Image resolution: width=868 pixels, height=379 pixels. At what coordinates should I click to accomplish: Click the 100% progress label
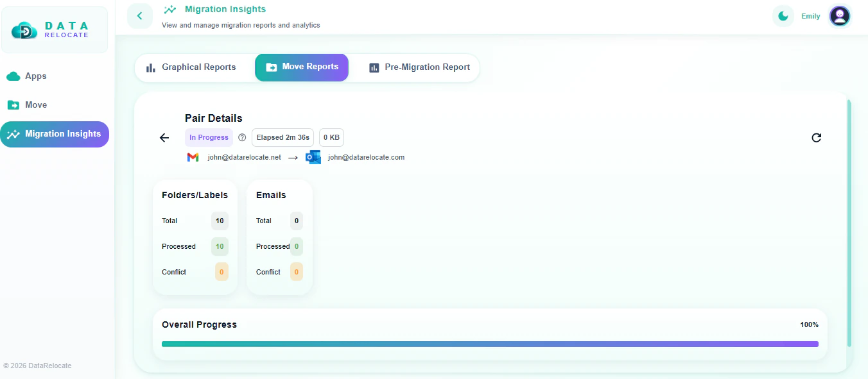click(x=809, y=325)
